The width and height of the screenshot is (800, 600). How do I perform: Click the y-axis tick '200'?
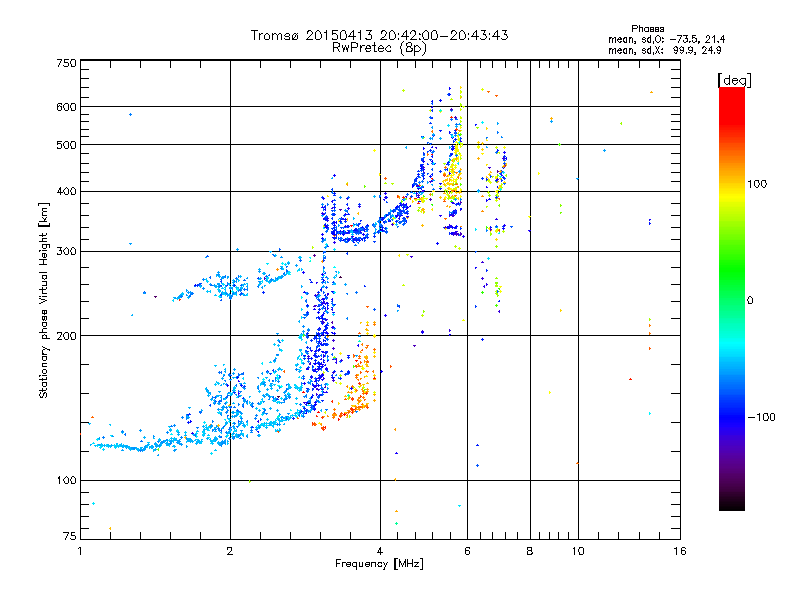(66, 336)
